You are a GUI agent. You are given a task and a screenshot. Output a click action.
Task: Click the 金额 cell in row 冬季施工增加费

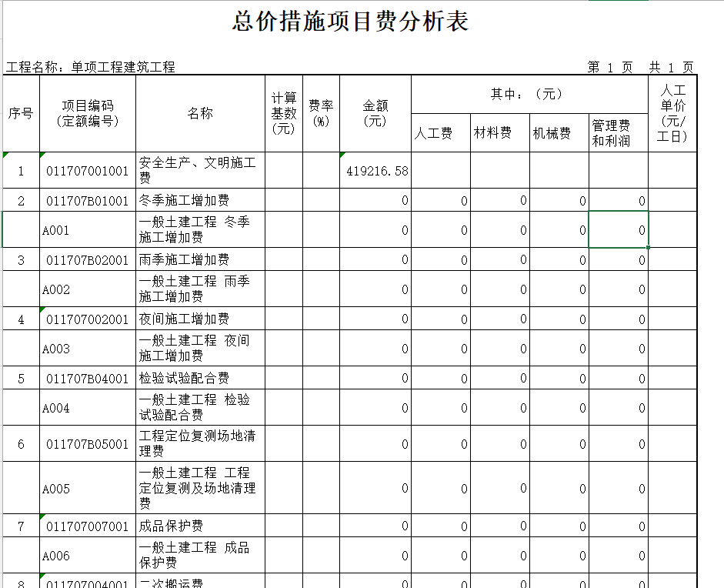(375, 200)
